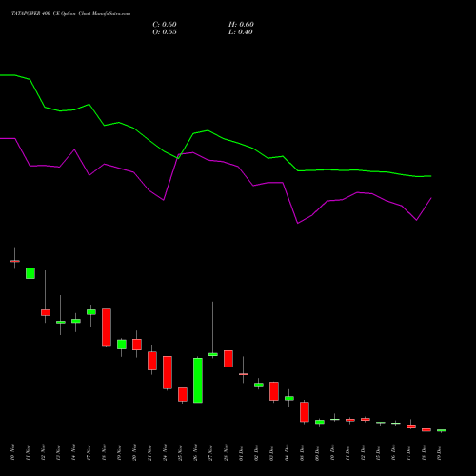This screenshot has width=476, height=476.
Task: Click the 24 Nov date label
Action: coord(166,452)
